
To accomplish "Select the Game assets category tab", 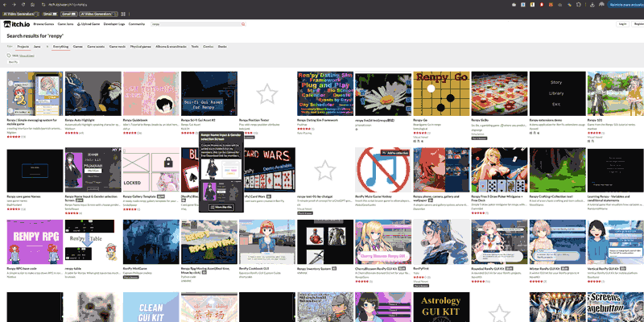I will point(96,47).
